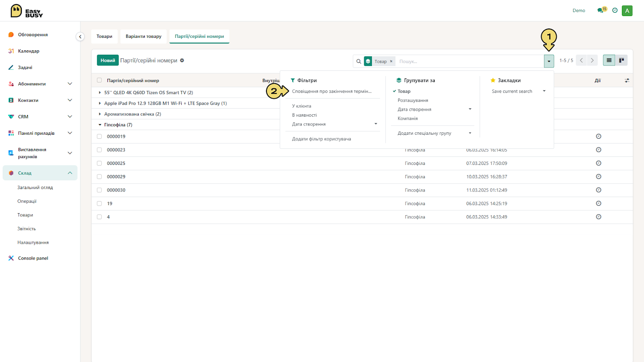Open the Обговорення sidebar icon
The height and width of the screenshot is (362, 644).
(x=11, y=35)
